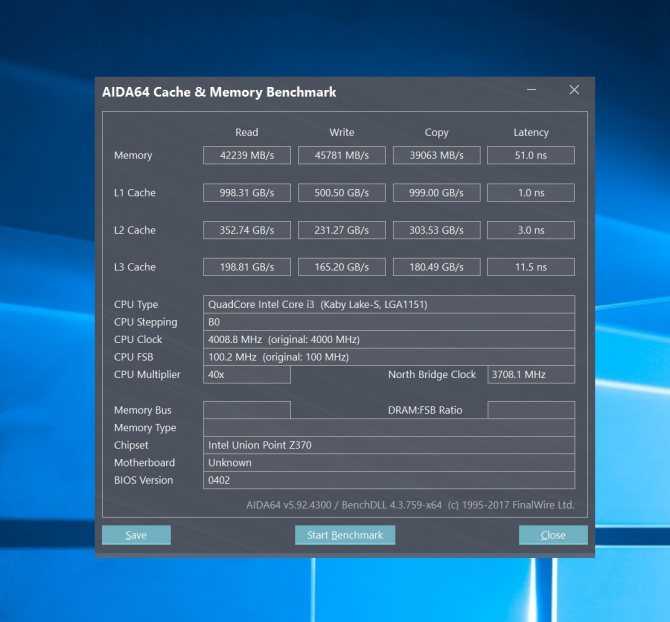Click the BIOS Version label
This screenshot has height=622, width=670.
tap(144, 480)
